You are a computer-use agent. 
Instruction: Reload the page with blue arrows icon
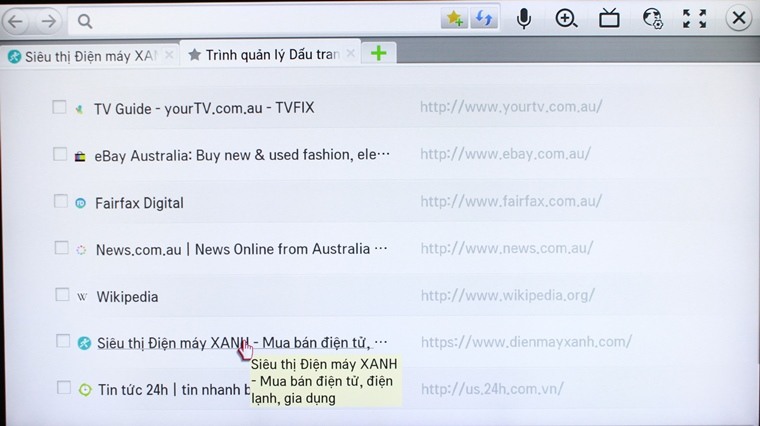pyautogui.click(x=484, y=19)
